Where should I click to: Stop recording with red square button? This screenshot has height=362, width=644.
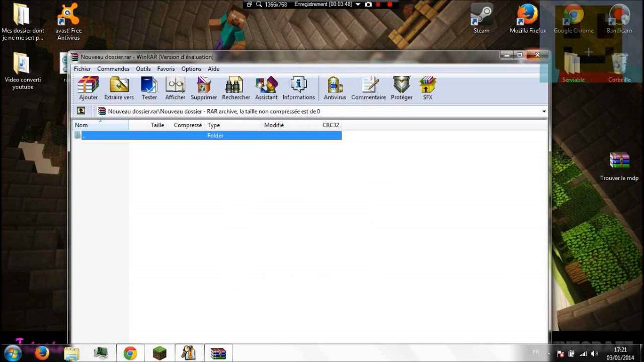[x=389, y=4]
